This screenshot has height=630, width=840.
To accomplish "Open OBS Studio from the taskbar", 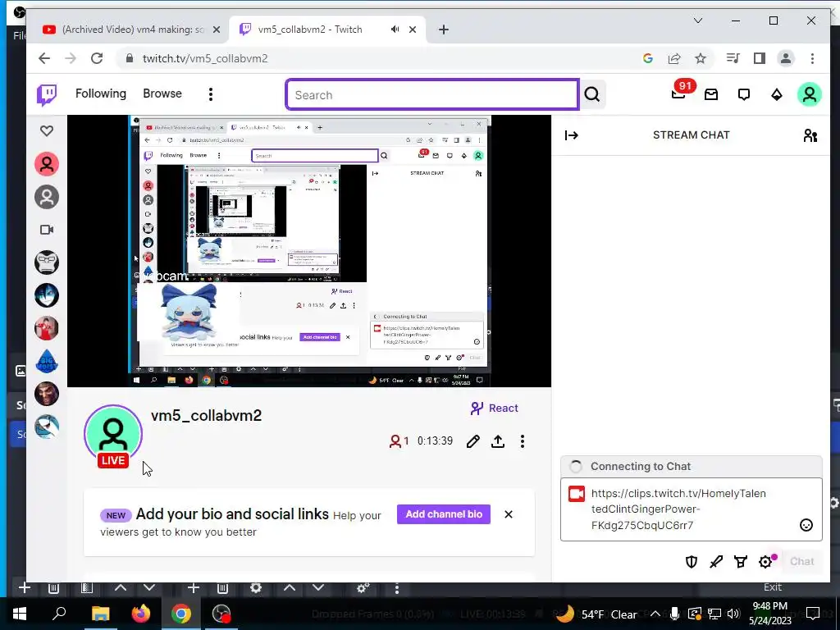I will click(221, 614).
